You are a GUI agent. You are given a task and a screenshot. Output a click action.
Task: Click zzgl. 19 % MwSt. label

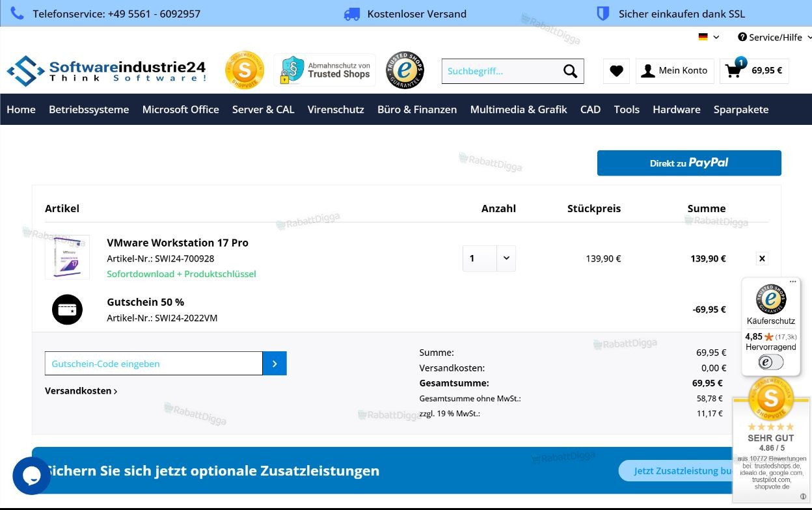tap(450, 414)
